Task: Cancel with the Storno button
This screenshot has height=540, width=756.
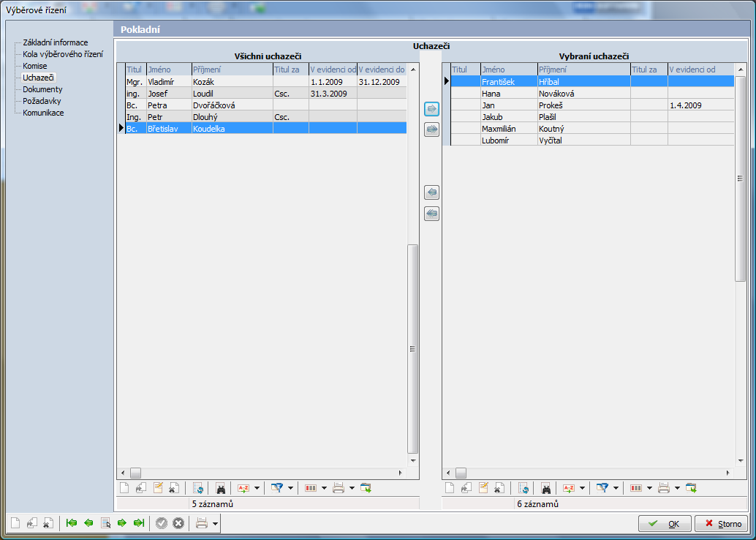Action: pos(721,524)
